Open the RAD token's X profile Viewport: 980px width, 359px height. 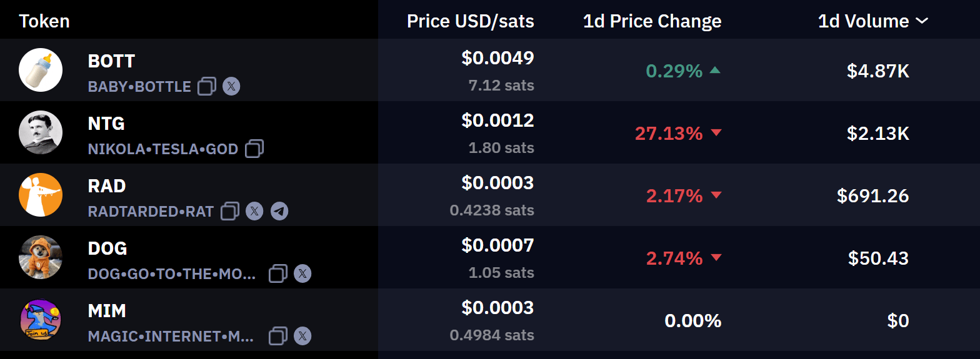pyautogui.click(x=254, y=211)
